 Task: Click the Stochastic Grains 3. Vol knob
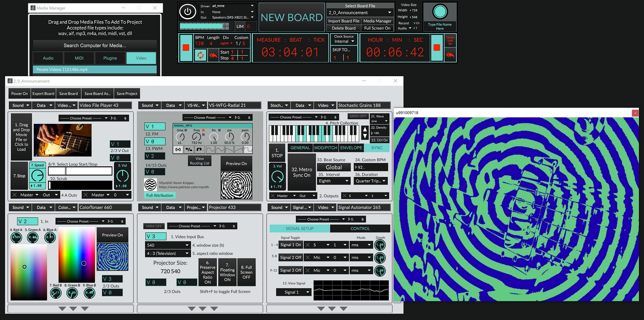coord(277,176)
